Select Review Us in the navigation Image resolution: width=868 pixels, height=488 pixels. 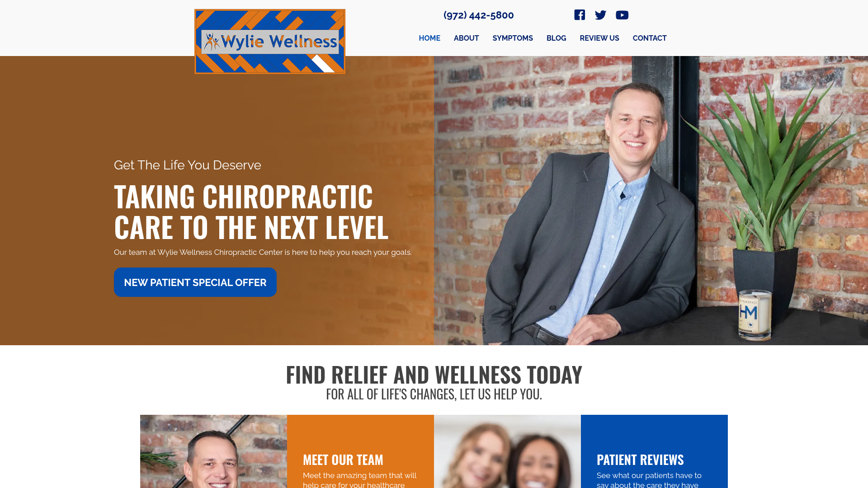599,38
